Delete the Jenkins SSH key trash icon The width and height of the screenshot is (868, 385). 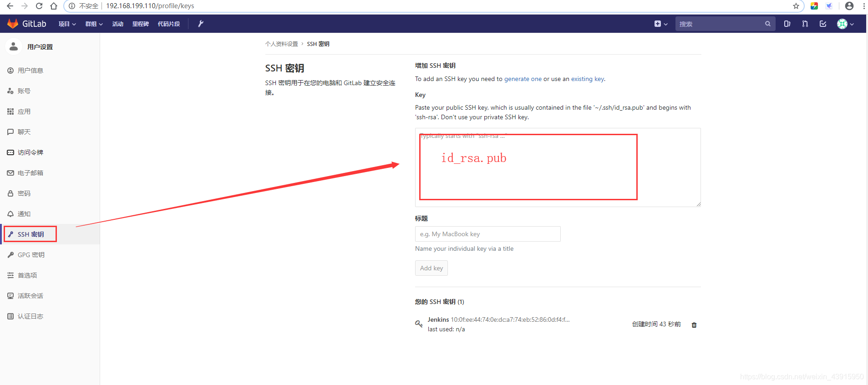(x=694, y=325)
